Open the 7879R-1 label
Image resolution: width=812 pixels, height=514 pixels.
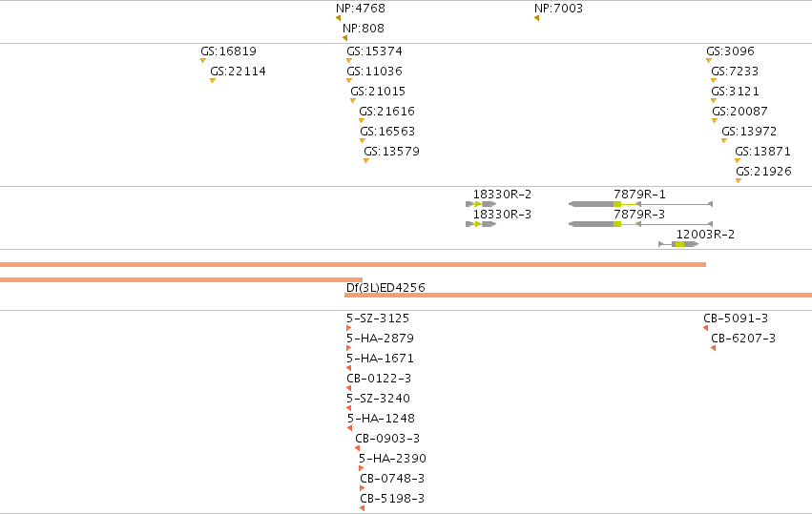[640, 195]
